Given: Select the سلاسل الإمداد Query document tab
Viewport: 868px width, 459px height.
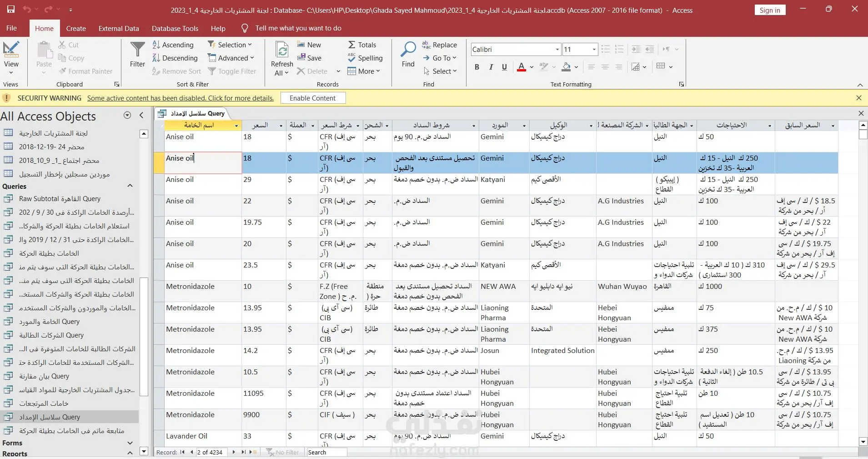Looking at the screenshot, I should point(191,114).
